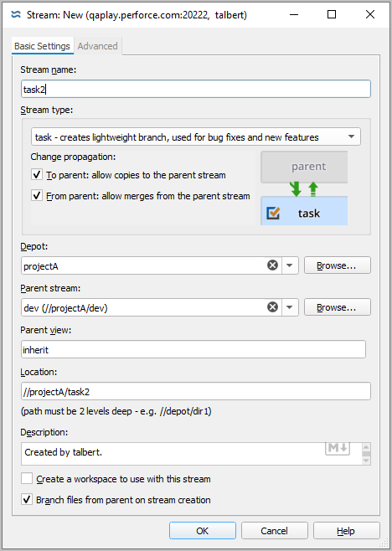This screenshot has width=392, height=551.
Task: Uncheck To parent allow copies option
Action: coord(37,175)
